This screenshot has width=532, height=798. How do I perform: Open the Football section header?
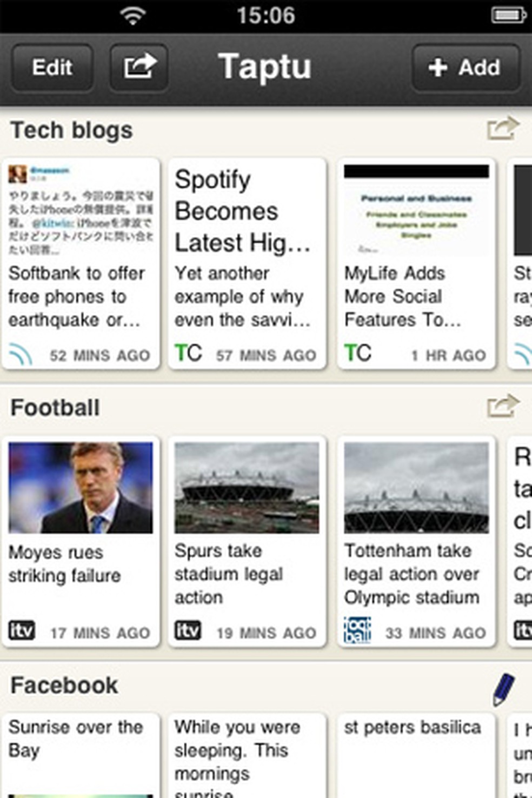(55, 408)
